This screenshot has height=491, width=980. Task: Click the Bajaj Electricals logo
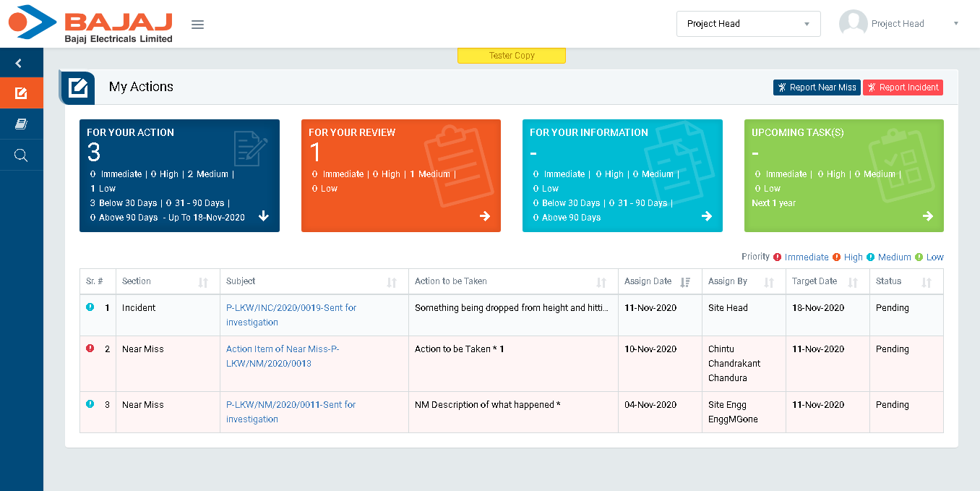(x=91, y=24)
